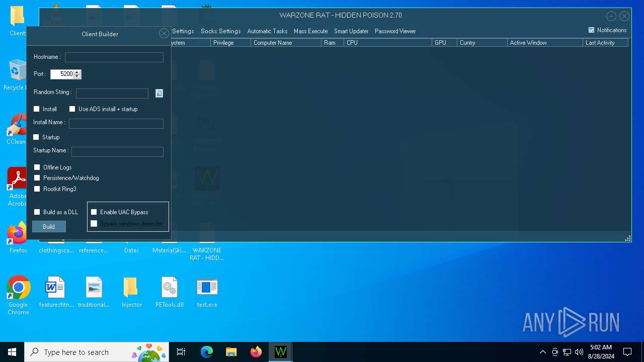Open Smart Updater menu
The image size is (644, 362).
351,31
